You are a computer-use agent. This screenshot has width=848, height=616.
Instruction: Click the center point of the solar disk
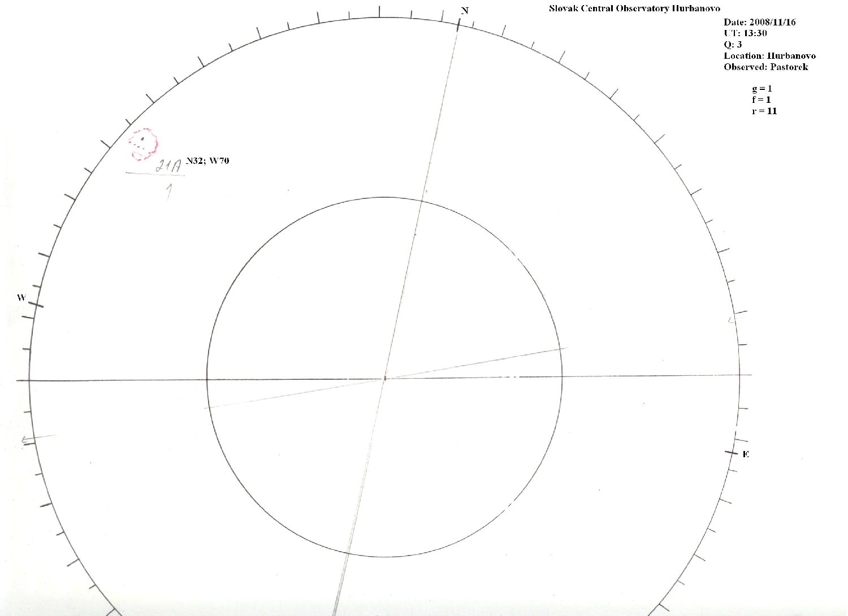[x=384, y=378]
